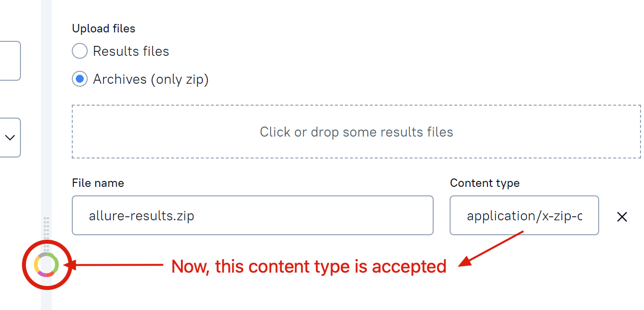This screenshot has width=644, height=310.
Task: Click the Content type field label
Action: click(x=484, y=183)
